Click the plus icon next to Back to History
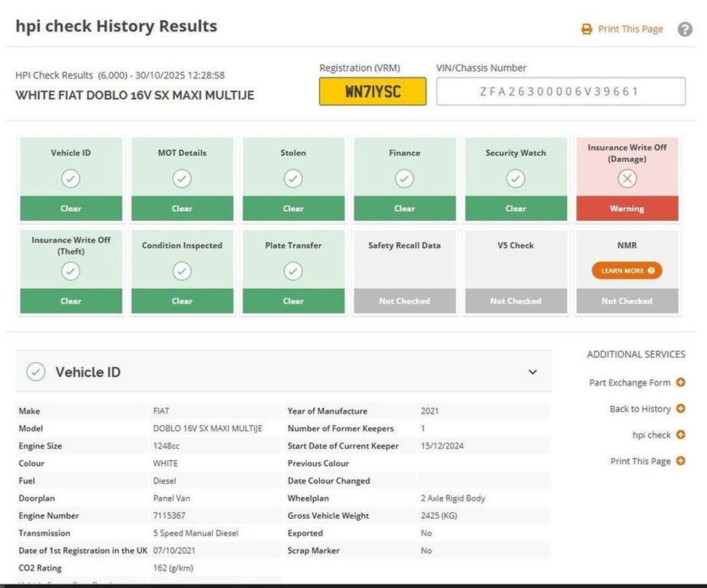707x588 pixels. click(680, 408)
